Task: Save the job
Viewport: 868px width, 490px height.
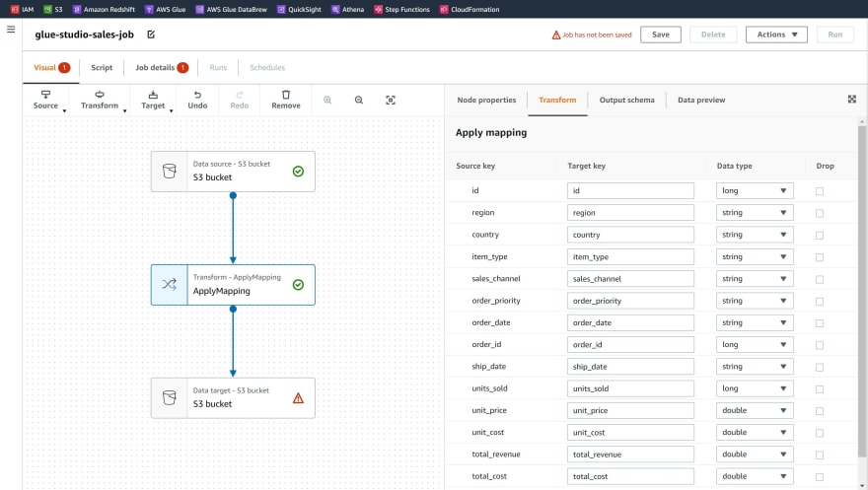Action: pyautogui.click(x=661, y=35)
